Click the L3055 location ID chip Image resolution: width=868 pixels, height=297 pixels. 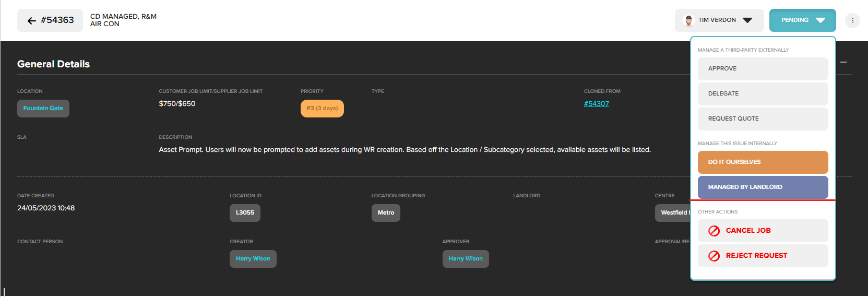pos(245,213)
